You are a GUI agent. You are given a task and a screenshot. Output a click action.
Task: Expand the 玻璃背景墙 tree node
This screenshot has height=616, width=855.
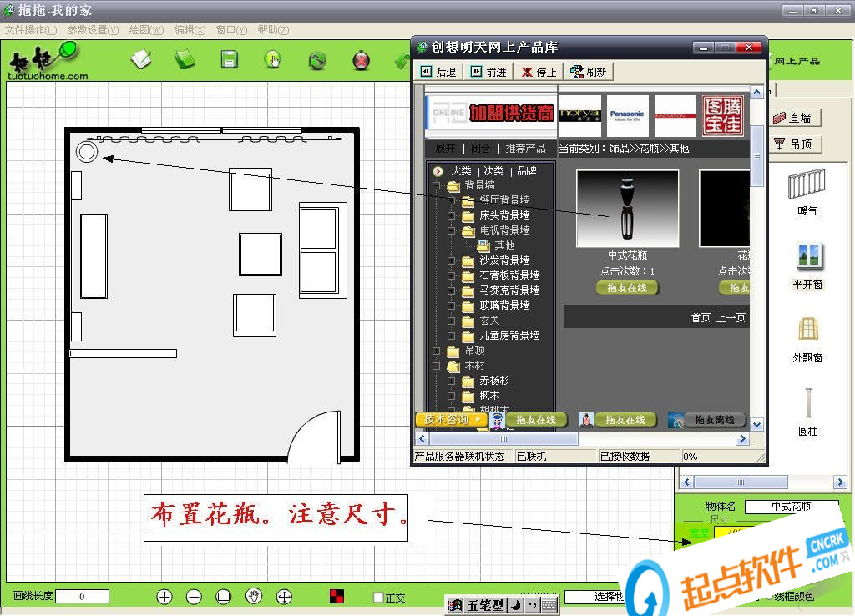[x=452, y=305]
